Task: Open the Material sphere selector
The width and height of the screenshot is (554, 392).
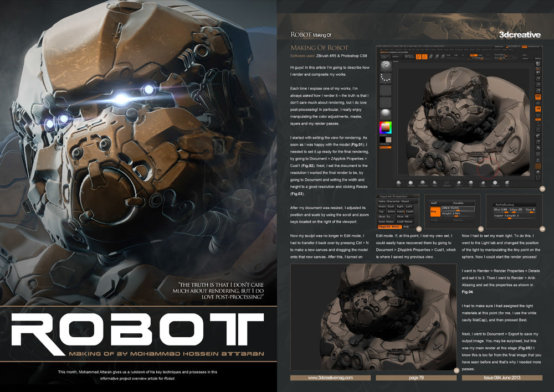Action: point(385,113)
